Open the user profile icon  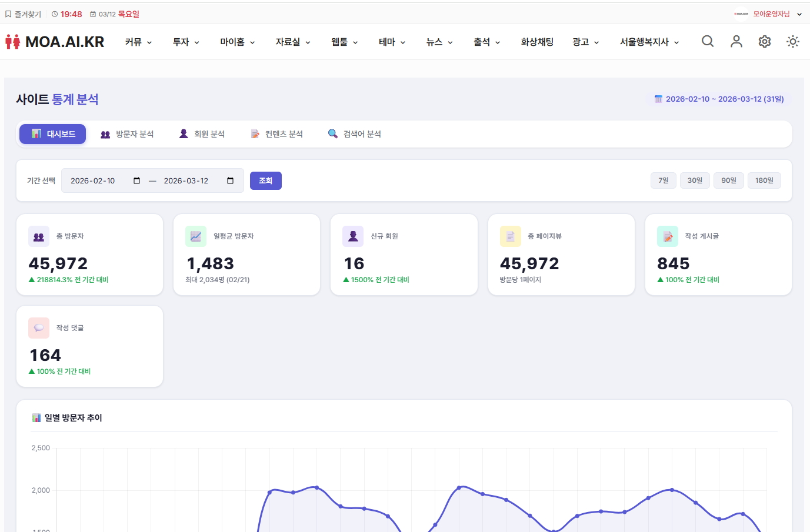[x=736, y=41]
